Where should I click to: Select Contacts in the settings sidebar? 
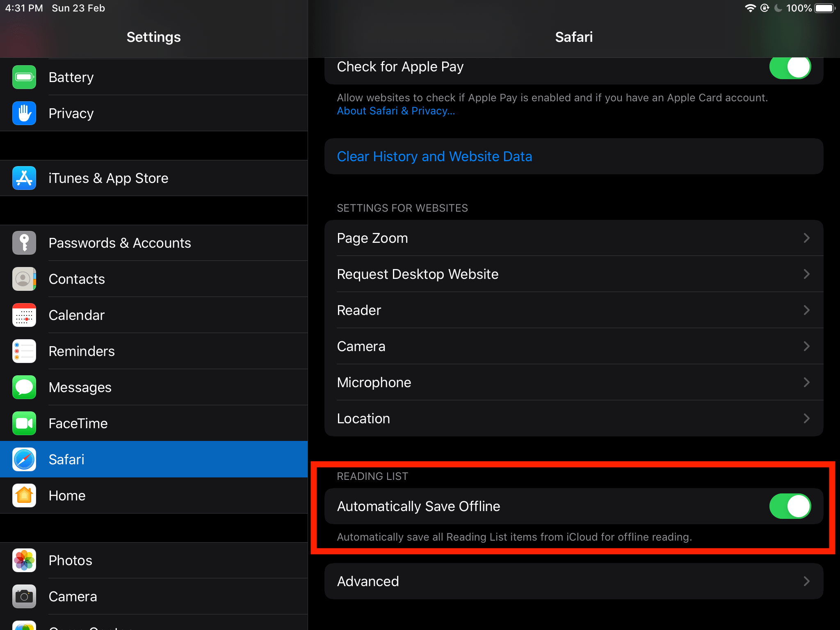(x=77, y=279)
